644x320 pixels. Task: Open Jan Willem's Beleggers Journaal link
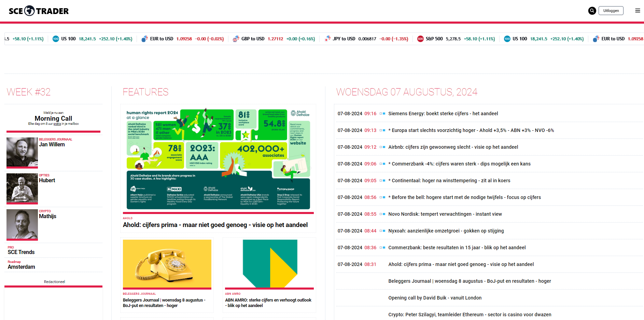point(52,145)
